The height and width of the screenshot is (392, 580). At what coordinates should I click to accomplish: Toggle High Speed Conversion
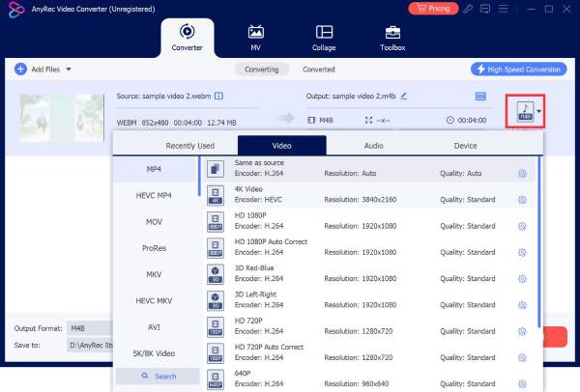tap(518, 70)
